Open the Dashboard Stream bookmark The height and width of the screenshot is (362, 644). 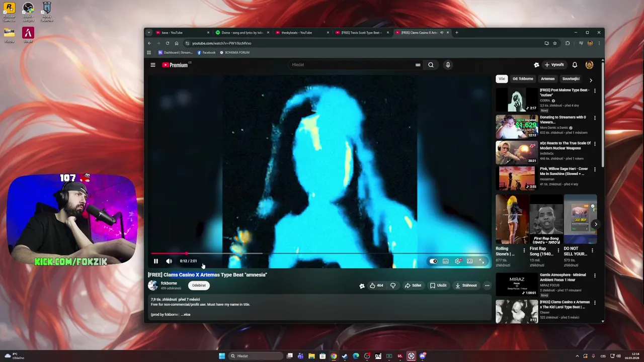pyautogui.click(x=176, y=52)
